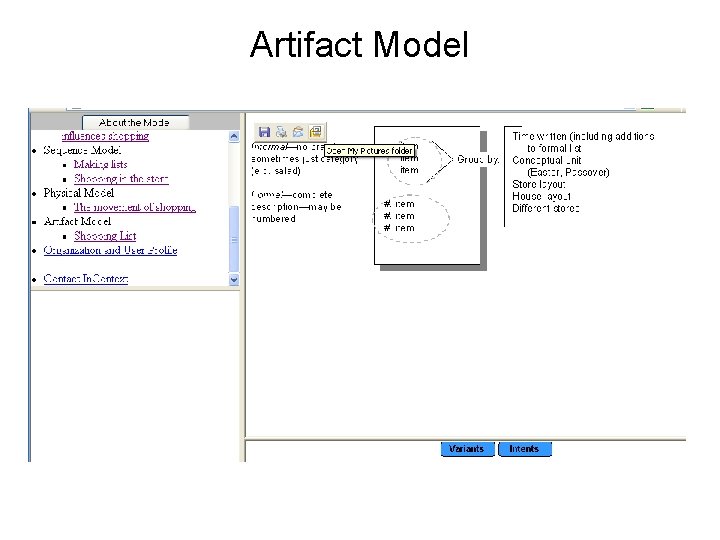This screenshot has width=720, height=540.
Task: Open the Shopping List link
Action: pos(105,236)
